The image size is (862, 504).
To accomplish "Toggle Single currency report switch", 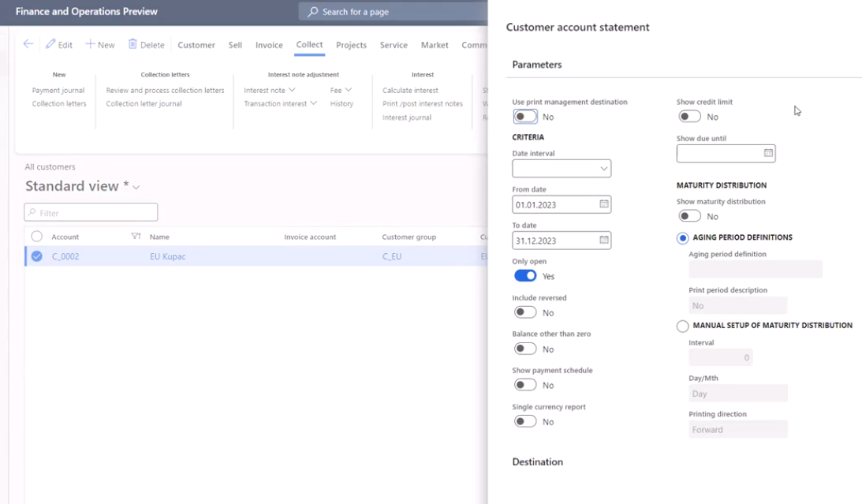I will pyautogui.click(x=525, y=421).
